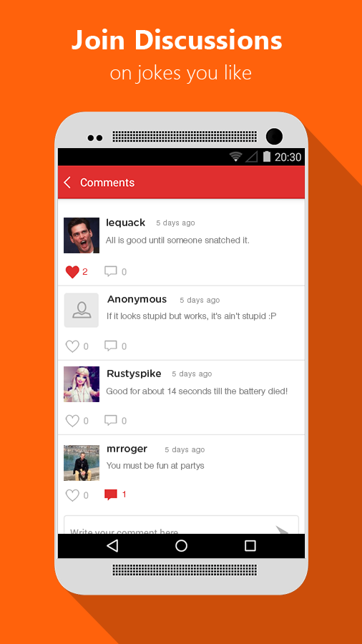
Task: Open lequack's profile picture
Action: [82, 235]
